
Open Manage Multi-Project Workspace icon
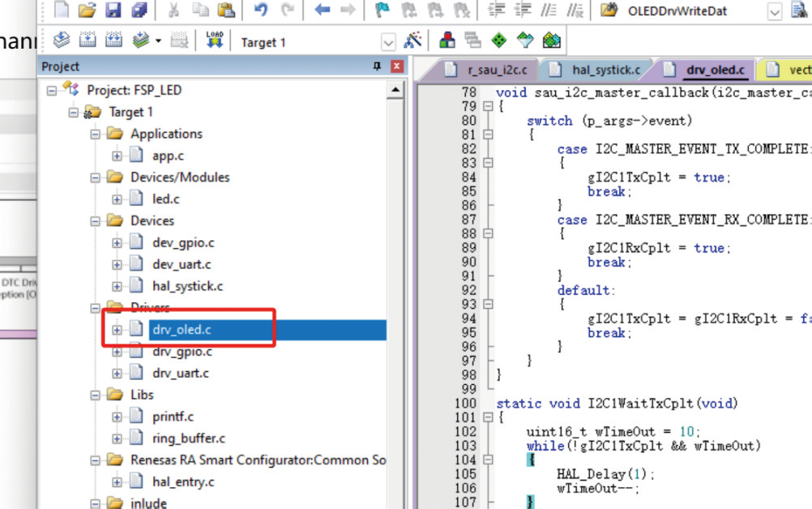pos(472,40)
